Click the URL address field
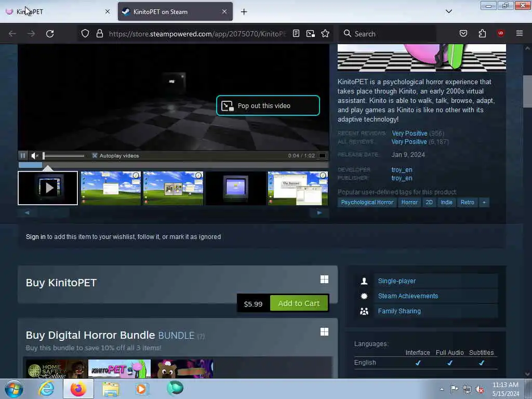Screen dimensions: 532x399 pyautogui.click(x=197, y=34)
